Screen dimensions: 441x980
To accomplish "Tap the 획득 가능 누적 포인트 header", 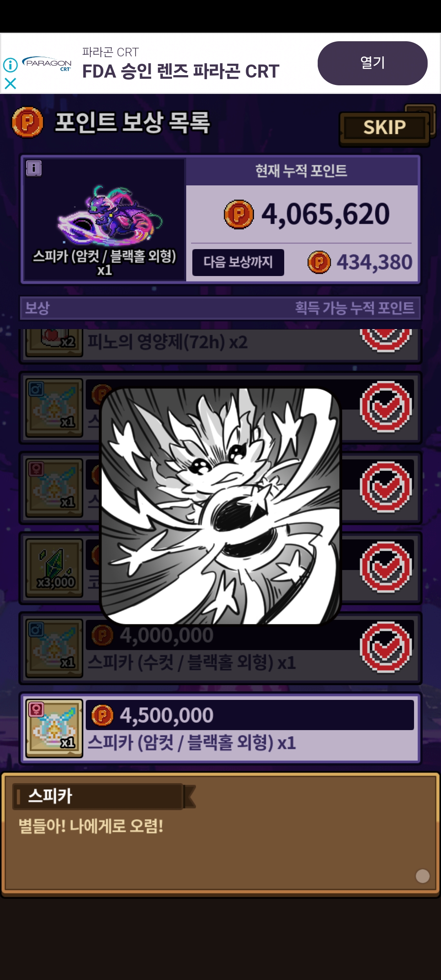I will tap(354, 308).
